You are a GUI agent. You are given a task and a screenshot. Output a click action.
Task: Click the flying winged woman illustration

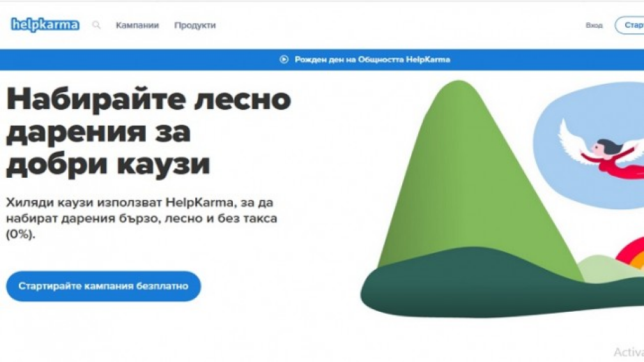(x=601, y=149)
